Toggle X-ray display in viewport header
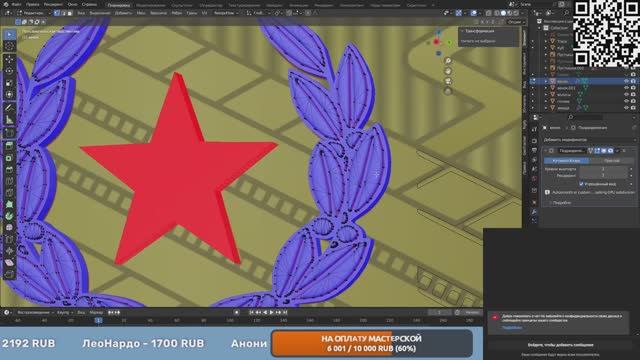The width and height of the screenshot is (640, 360). tap(489, 13)
